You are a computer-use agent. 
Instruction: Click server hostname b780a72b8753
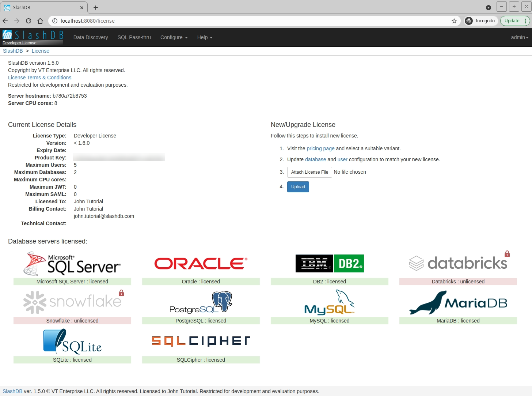click(x=70, y=96)
